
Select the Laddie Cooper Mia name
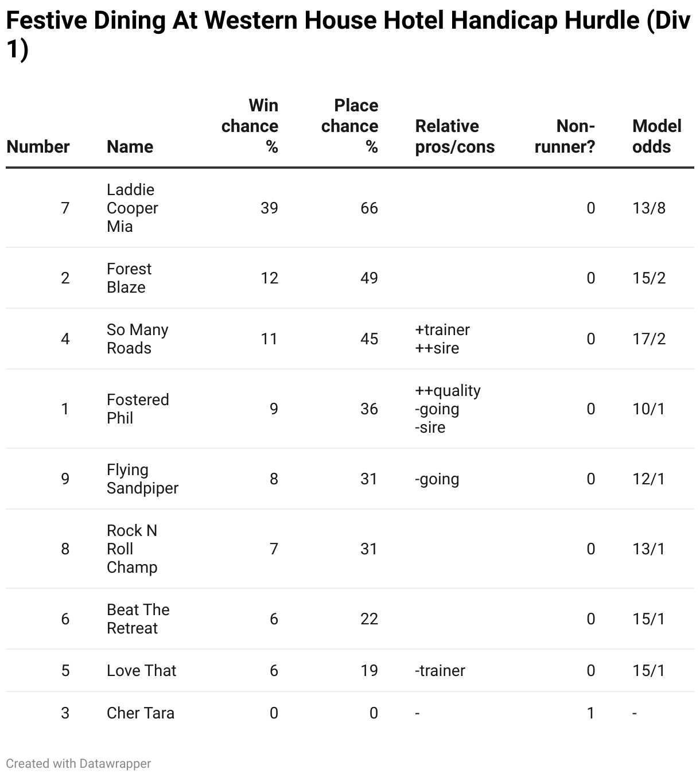(x=132, y=208)
